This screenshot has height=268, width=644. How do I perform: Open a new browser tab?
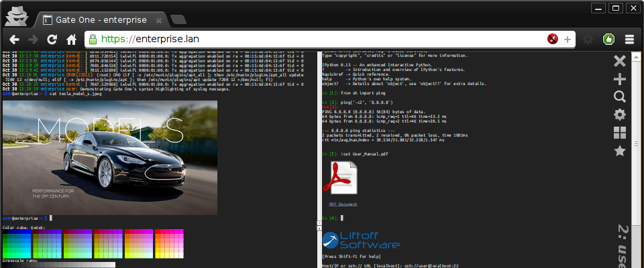tap(178, 19)
